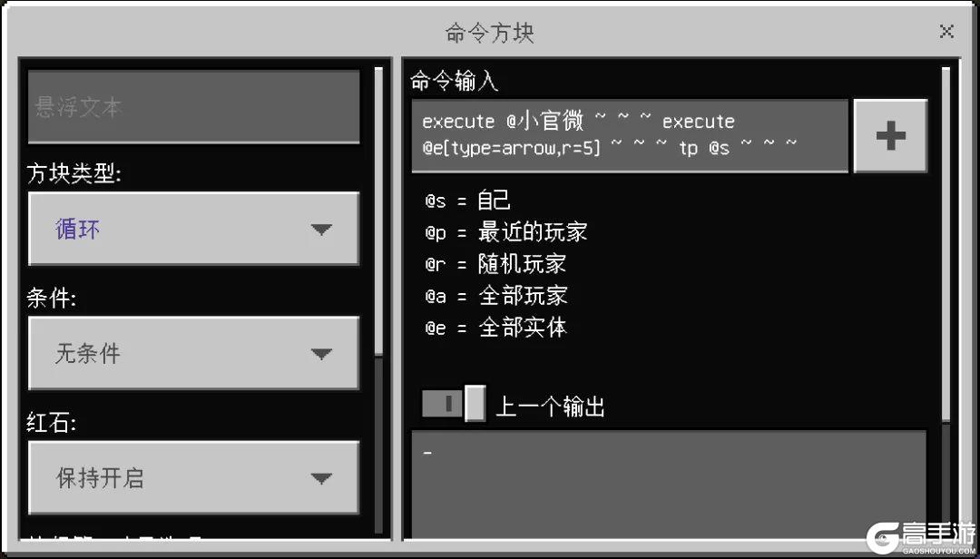The height and width of the screenshot is (559, 980).
Task: Select the @s = 自己 hint line
Action: 467,201
